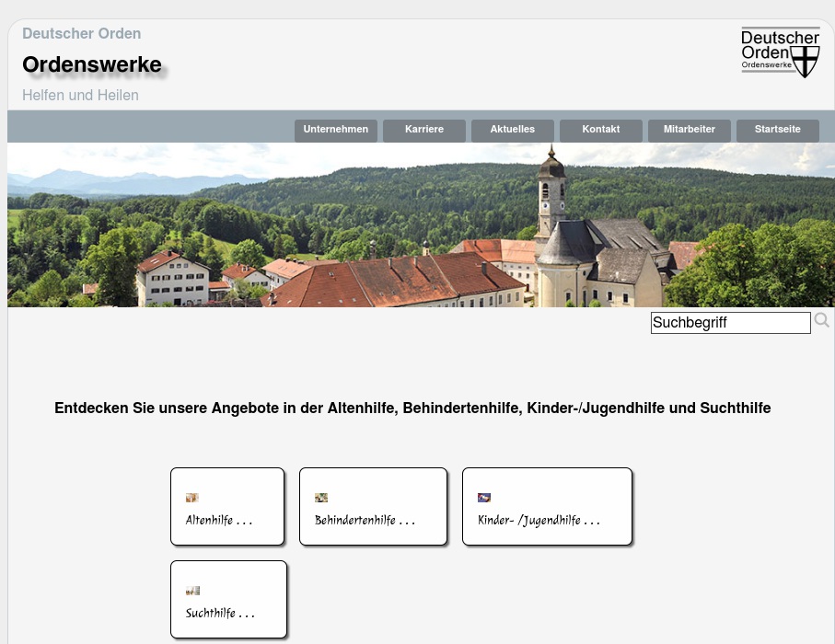The height and width of the screenshot is (644, 835).
Task: Open the Unternehmen menu item
Action: click(x=336, y=130)
